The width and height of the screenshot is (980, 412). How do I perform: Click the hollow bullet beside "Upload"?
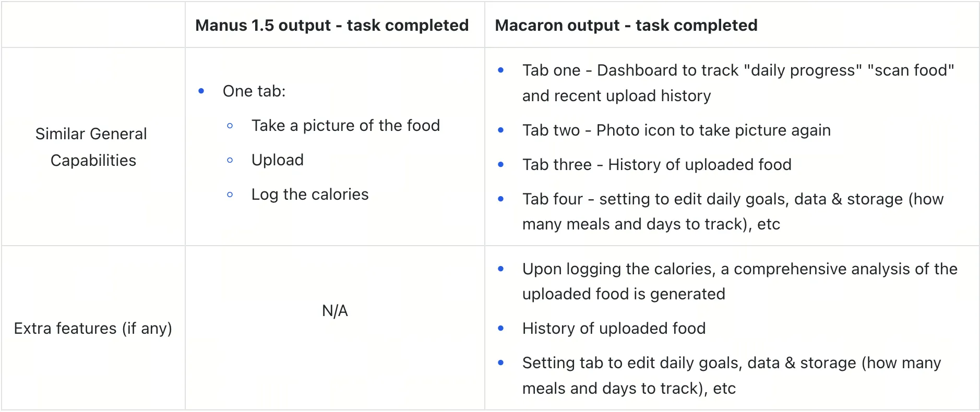(230, 160)
